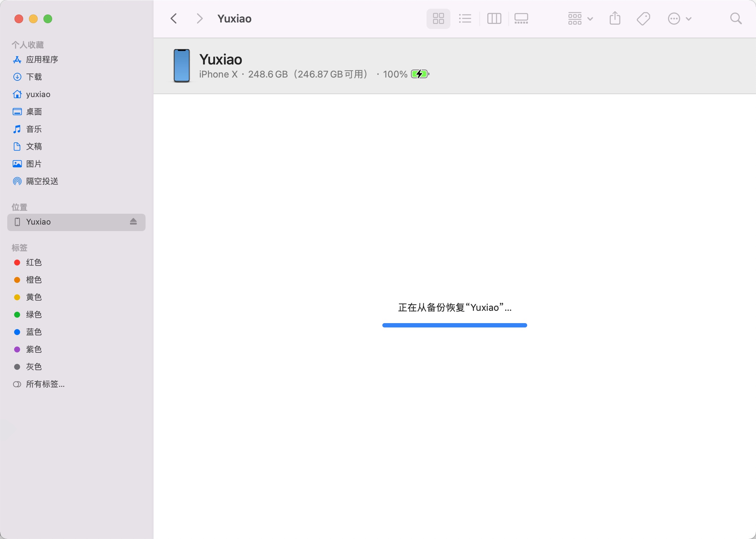The image size is (756, 539).
Task: Open the group-by dropdown
Action: (580, 18)
